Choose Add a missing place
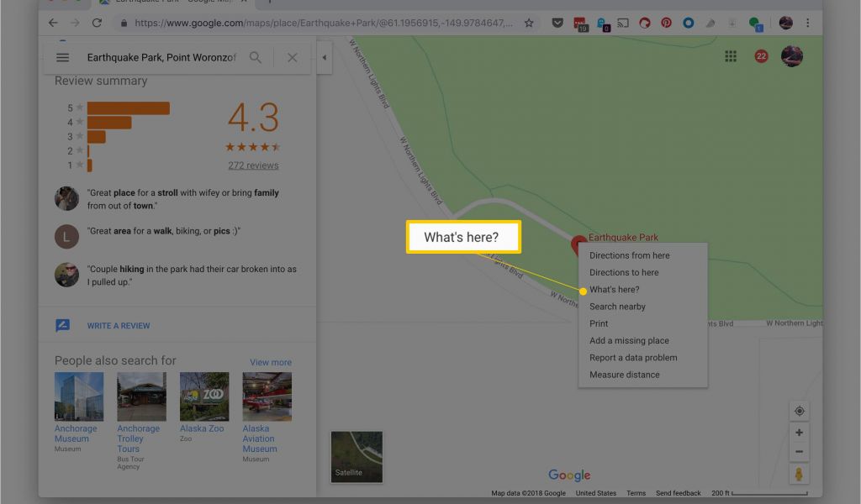The height and width of the screenshot is (504, 861). click(629, 340)
